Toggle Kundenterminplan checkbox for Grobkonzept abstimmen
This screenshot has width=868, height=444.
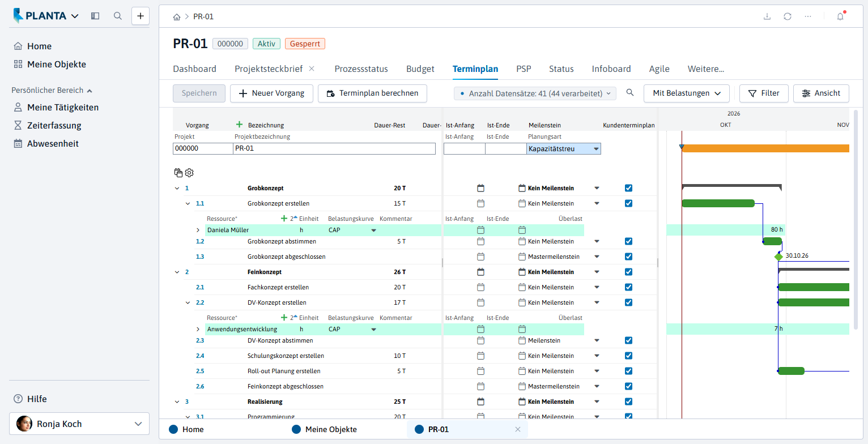(628, 241)
